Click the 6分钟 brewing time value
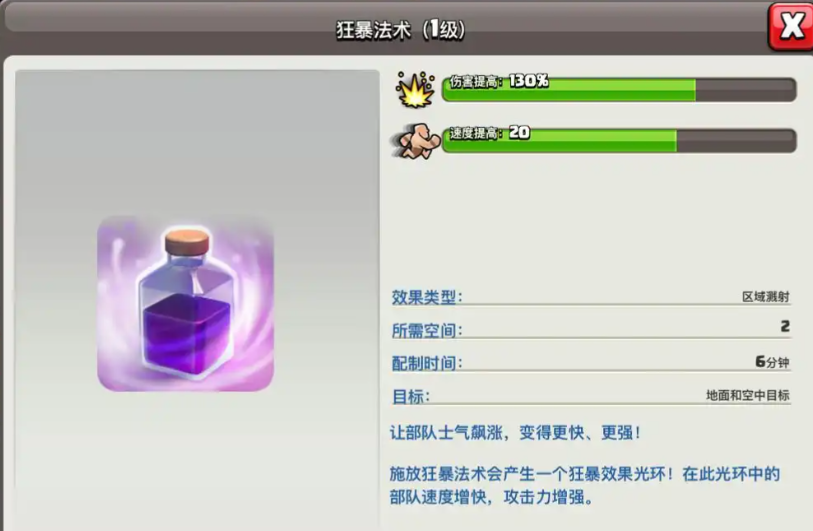Screen dimensions: 813x531 point(772,361)
